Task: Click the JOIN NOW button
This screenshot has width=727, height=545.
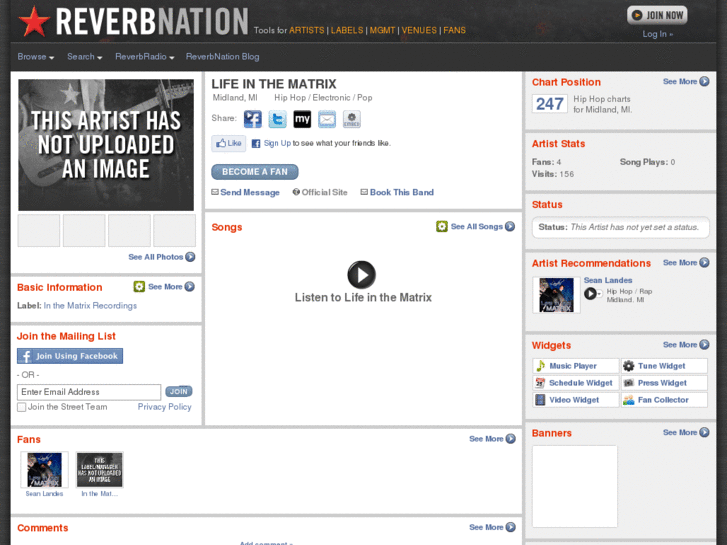Action: [x=657, y=15]
